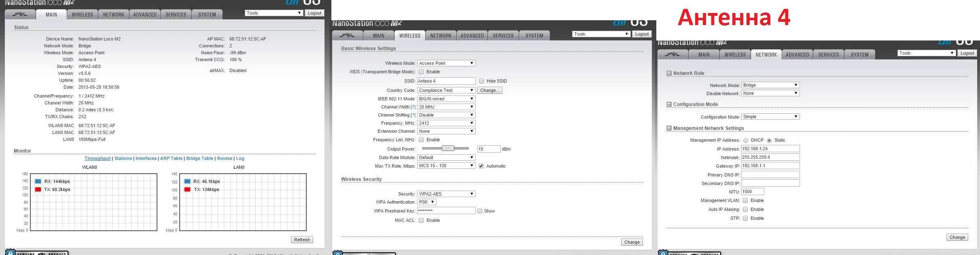
Task: Click the Ubiquiti logo tab in Main panel
Action: coord(20,15)
